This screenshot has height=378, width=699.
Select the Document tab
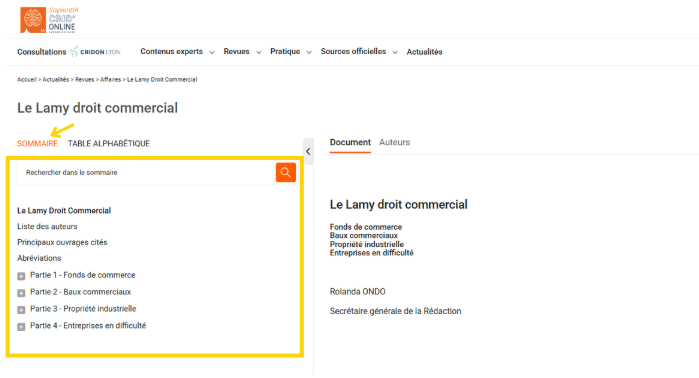(x=350, y=142)
